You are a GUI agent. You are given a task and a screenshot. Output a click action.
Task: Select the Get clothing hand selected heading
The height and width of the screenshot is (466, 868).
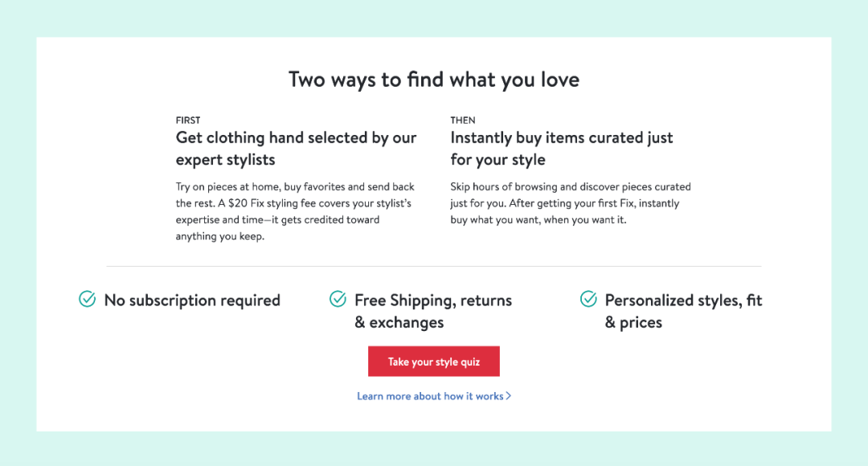tap(296, 149)
